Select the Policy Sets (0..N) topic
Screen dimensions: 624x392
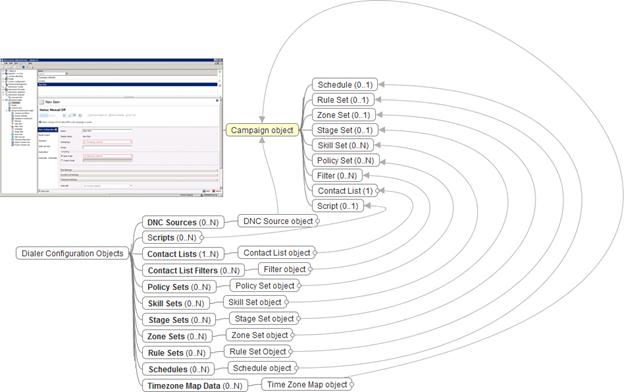179,287
